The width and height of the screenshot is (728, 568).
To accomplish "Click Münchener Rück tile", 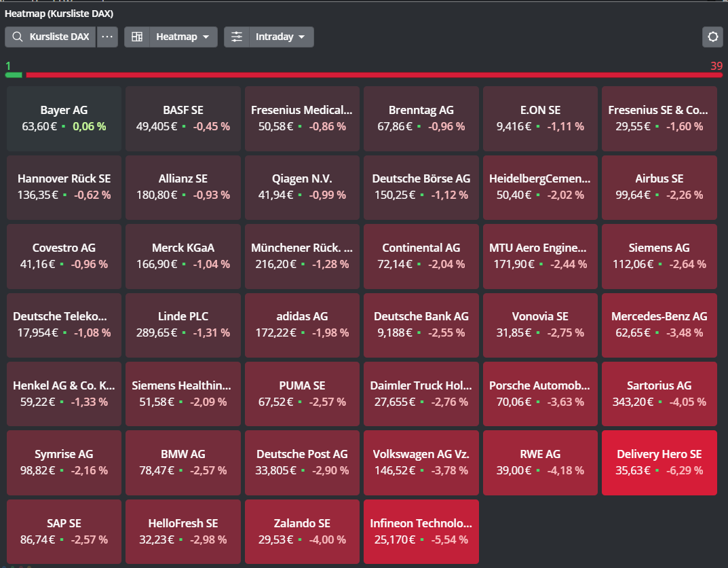I will click(x=302, y=257).
